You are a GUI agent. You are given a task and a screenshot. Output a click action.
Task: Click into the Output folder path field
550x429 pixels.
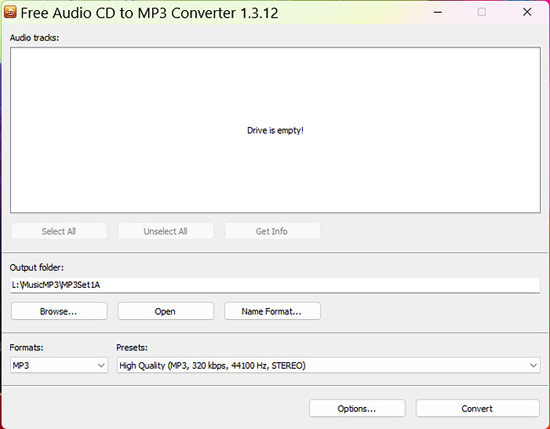275,285
